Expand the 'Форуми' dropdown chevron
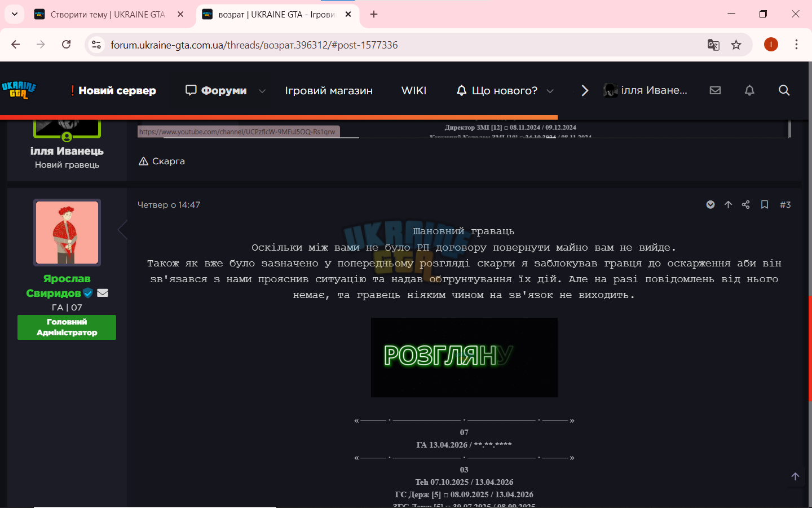This screenshot has height=508, width=812. 262,91
